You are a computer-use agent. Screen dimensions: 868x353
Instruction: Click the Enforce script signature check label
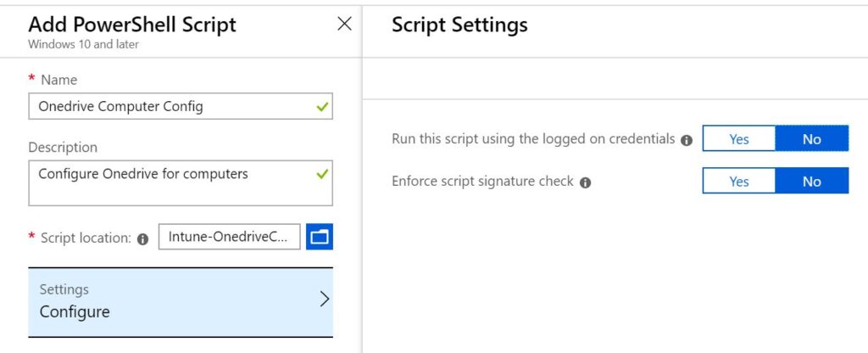pos(482,182)
